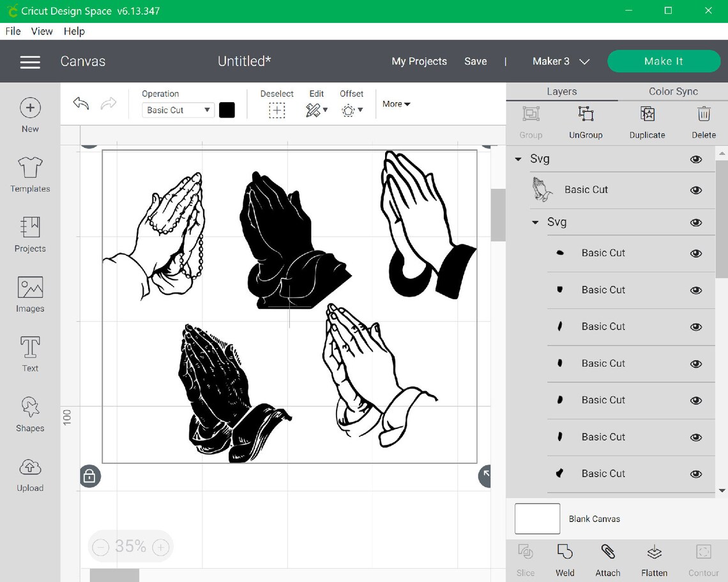Open the Shapes panel
Screen dimensions: 728x582
coord(29,414)
